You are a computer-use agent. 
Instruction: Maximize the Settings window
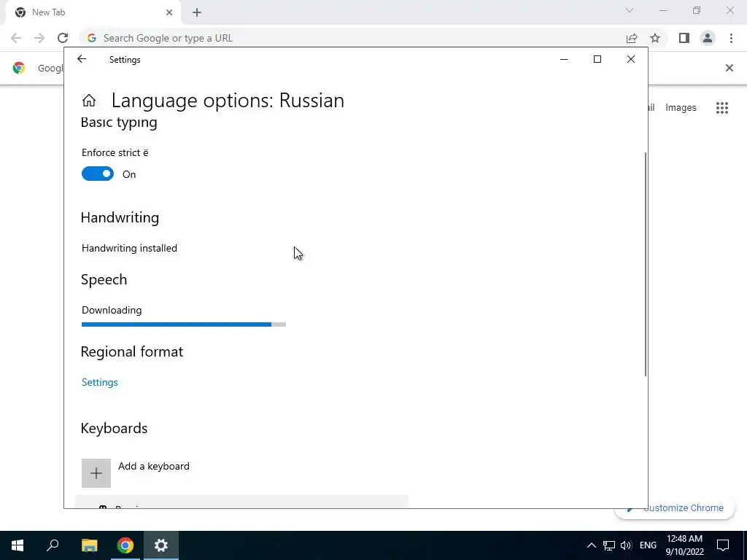(x=597, y=59)
